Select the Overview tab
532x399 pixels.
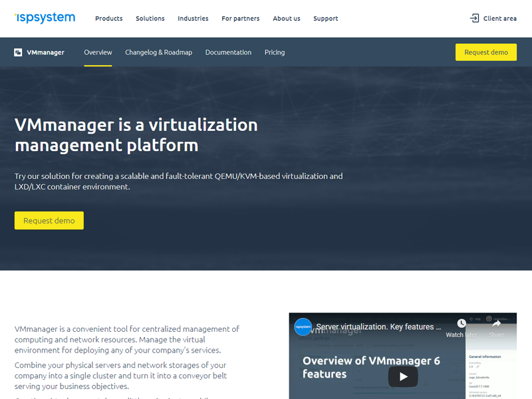98,53
